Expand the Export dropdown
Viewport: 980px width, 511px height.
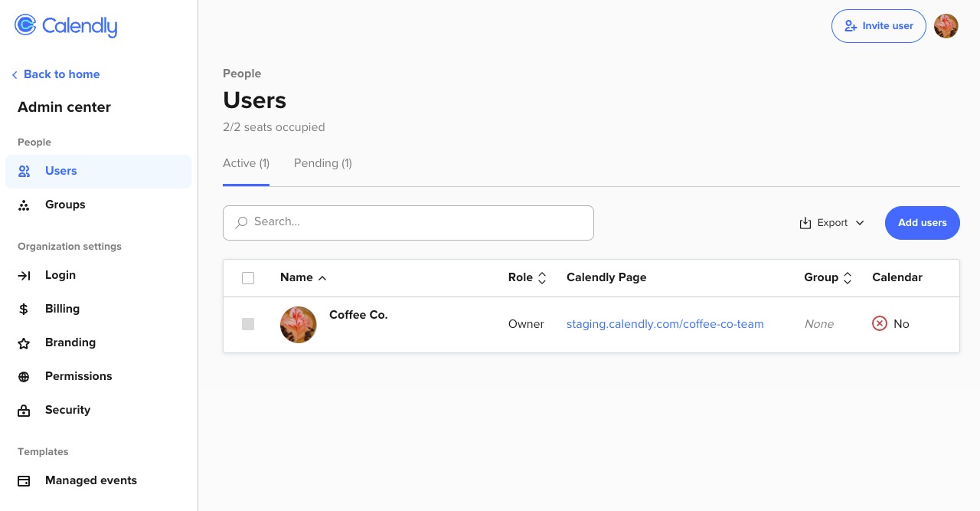(x=831, y=223)
